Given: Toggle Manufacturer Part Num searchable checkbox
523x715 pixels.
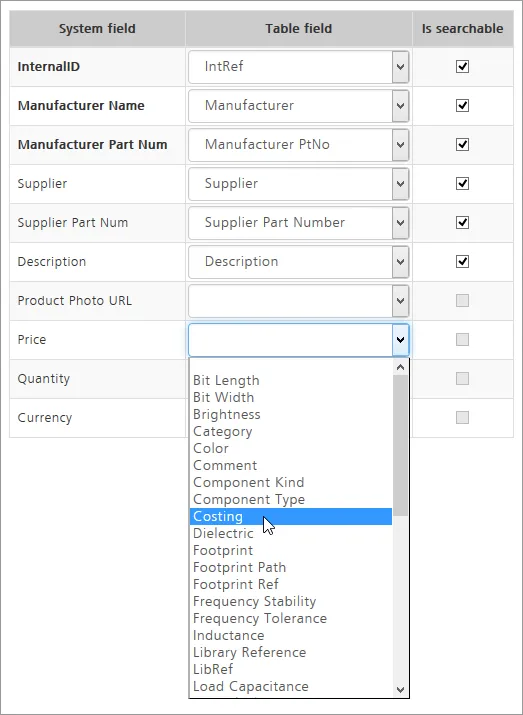Looking at the screenshot, I should [462, 145].
